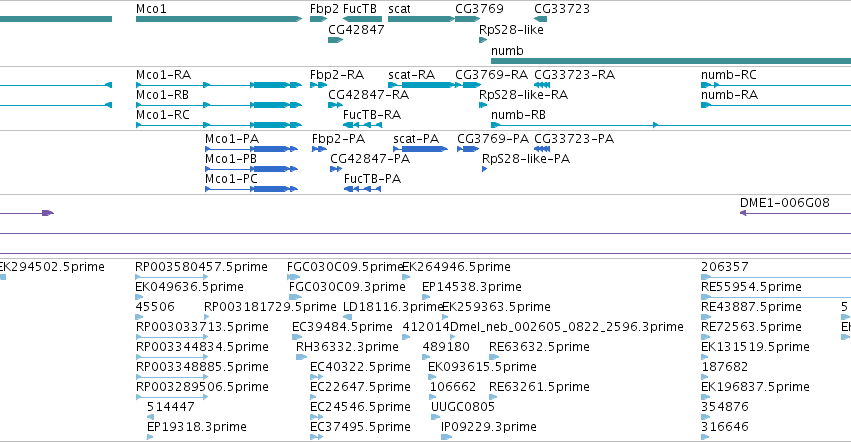The width and height of the screenshot is (851, 442).
Task: Click the CG3769-PA protein label
Action: (x=493, y=138)
